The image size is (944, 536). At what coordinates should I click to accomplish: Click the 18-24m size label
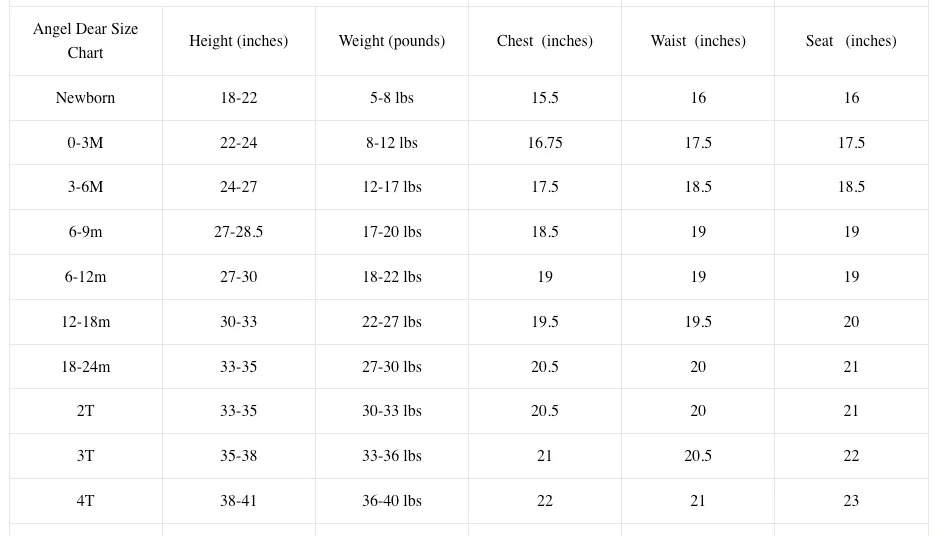(x=85, y=367)
